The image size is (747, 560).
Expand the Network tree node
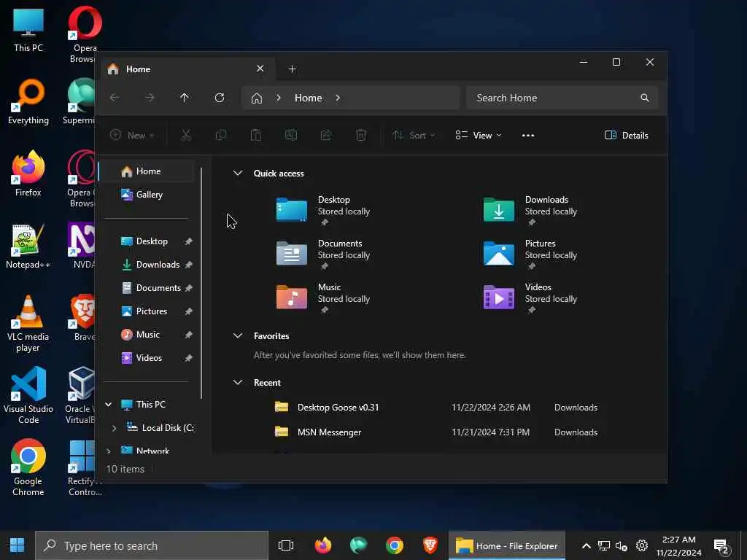pyautogui.click(x=109, y=451)
